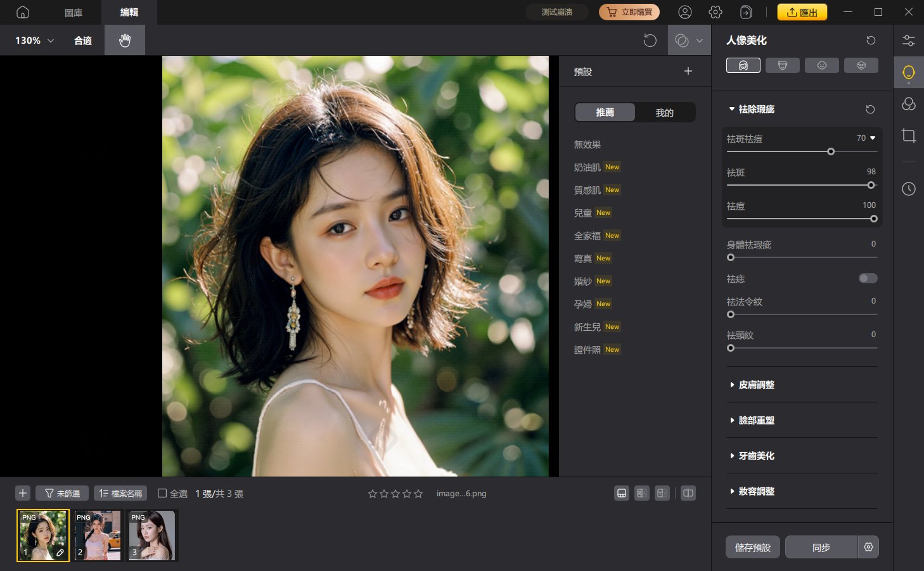Select the Crop tool in right sidebar
924x571 pixels.
(909, 135)
